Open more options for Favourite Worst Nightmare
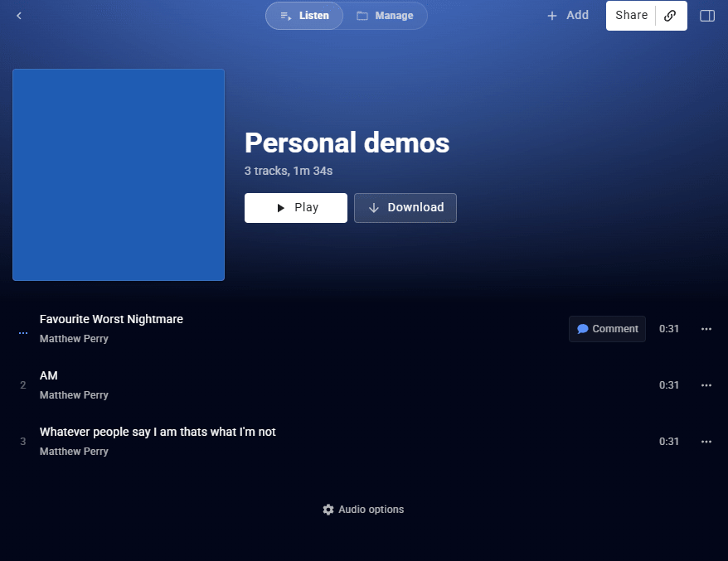The height and width of the screenshot is (561, 728). [706, 329]
